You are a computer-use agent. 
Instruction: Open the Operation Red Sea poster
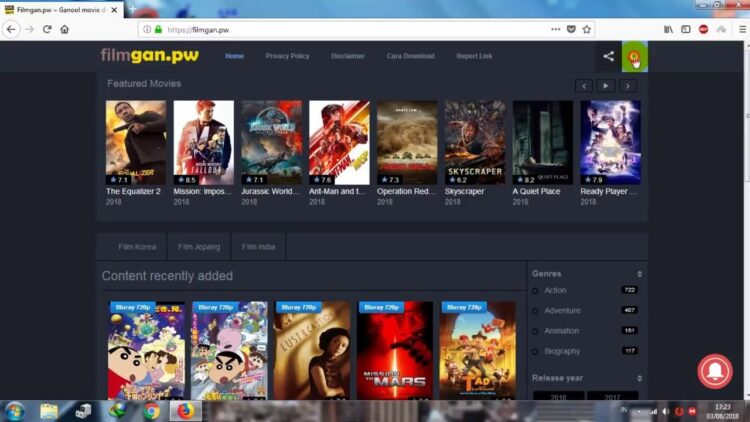pyautogui.click(x=407, y=143)
